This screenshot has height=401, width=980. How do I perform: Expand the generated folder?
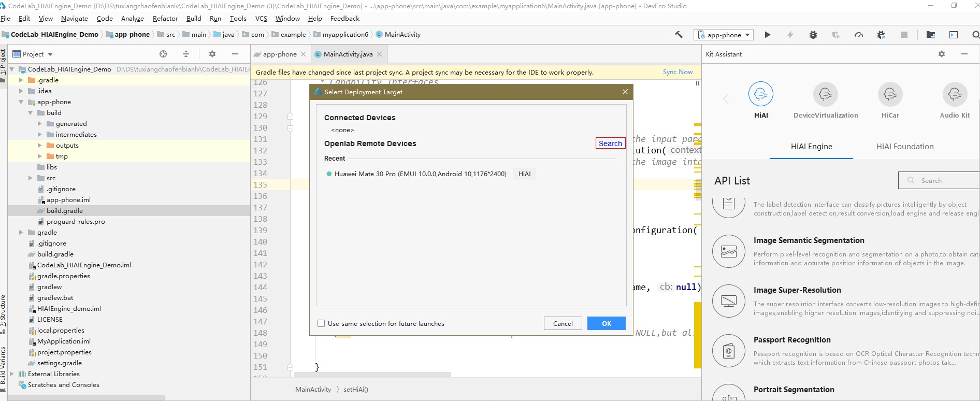coord(39,123)
